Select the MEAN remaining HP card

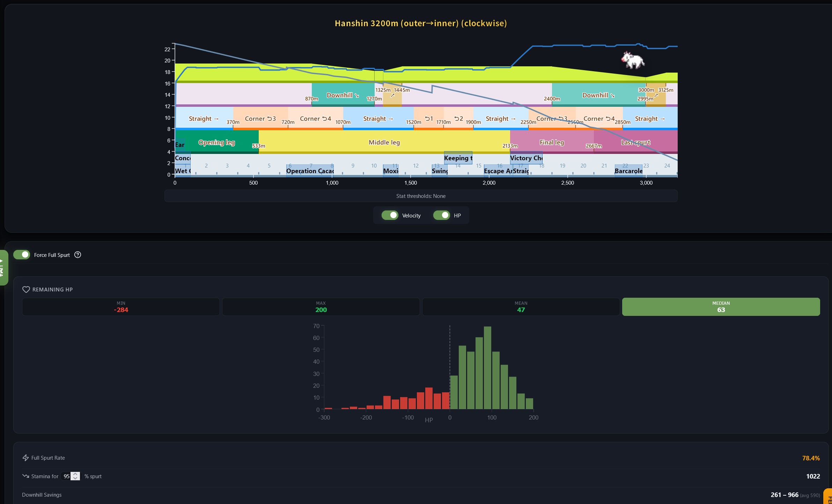pyautogui.click(x=521, y=307)
